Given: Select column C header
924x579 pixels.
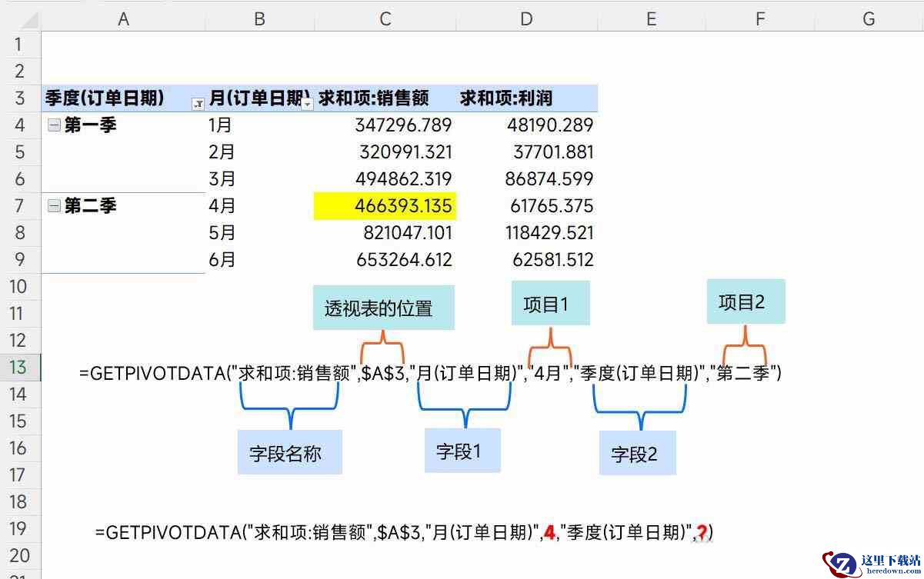Looking at the screenshot, I should pyautogui.click(x=385, y=19).
